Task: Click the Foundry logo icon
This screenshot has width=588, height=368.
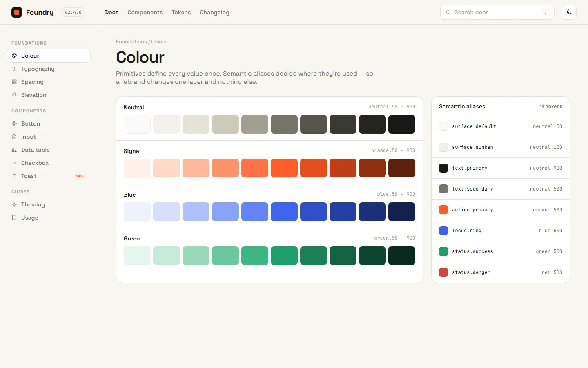Action: pos(17,12)
